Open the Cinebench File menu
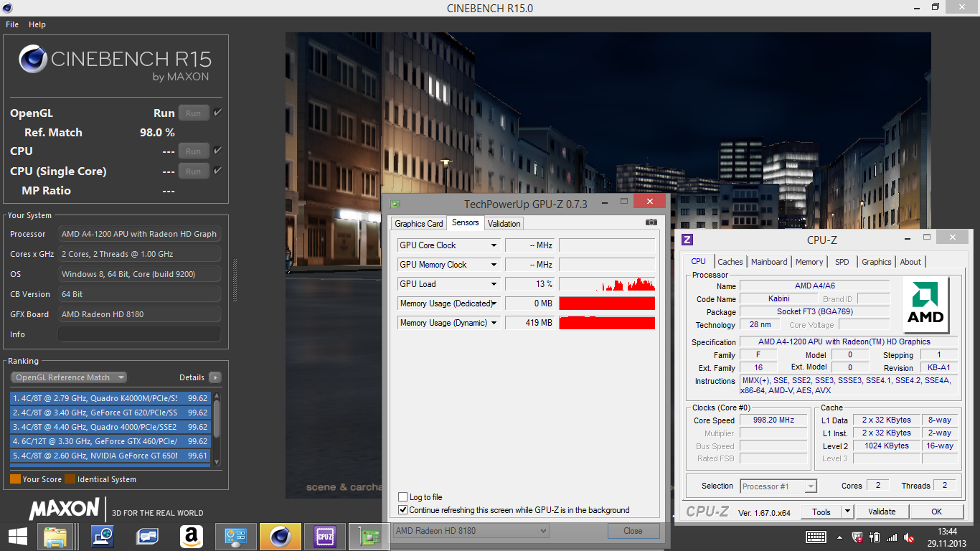980x551 pixels. tap(12, 24)
